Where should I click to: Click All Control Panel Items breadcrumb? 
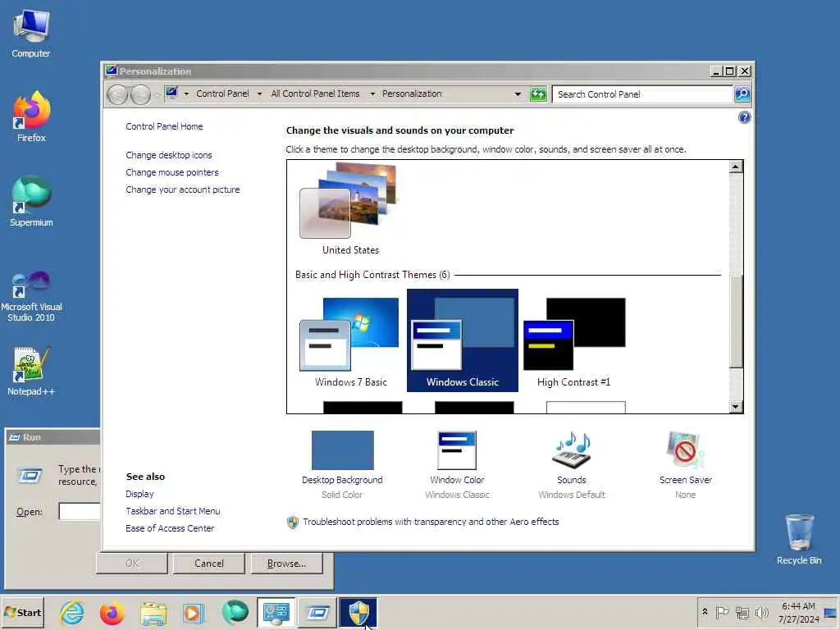coord(315,94)
